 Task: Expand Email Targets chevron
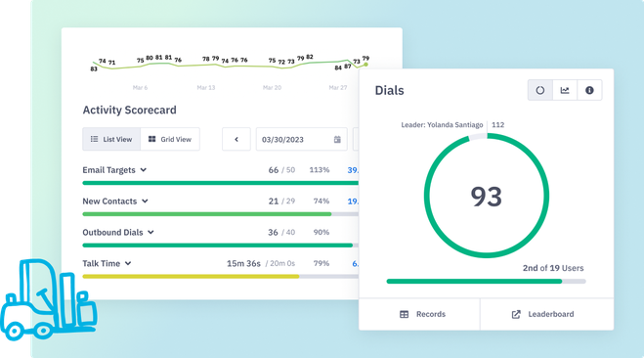(144, 170)
